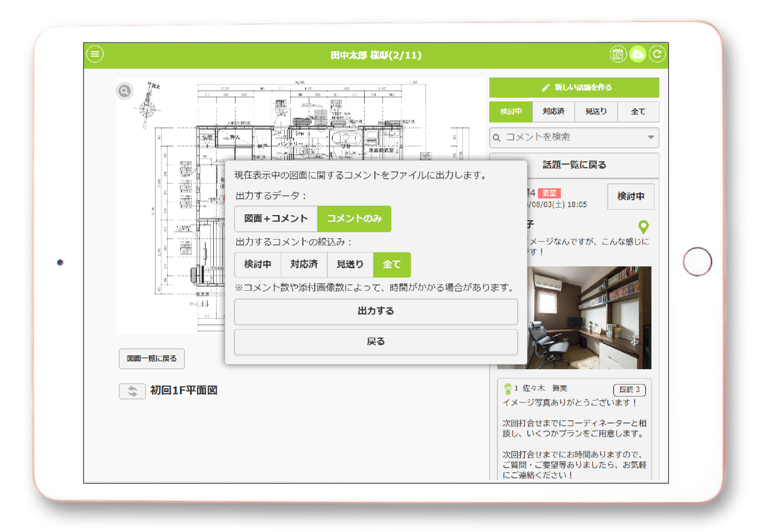Click the green map pin icon
Screen dimensions: 758x532
click(x=643, y=227)
